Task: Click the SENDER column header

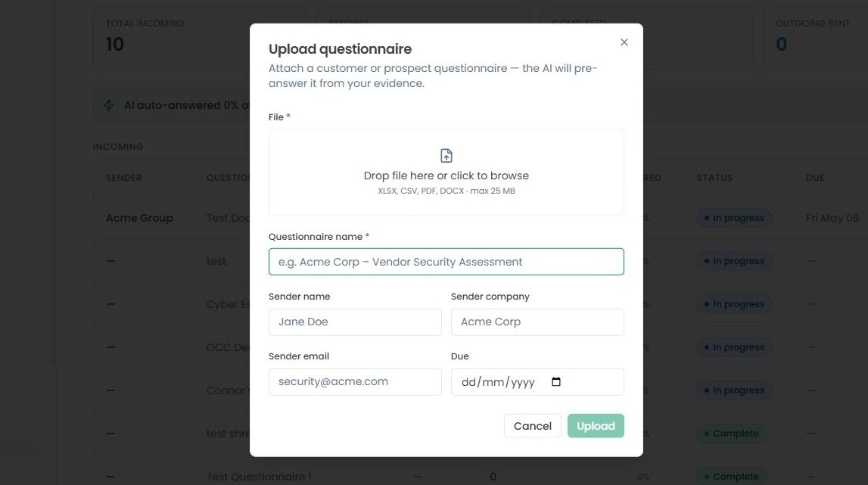Action: tap(124, 178)
